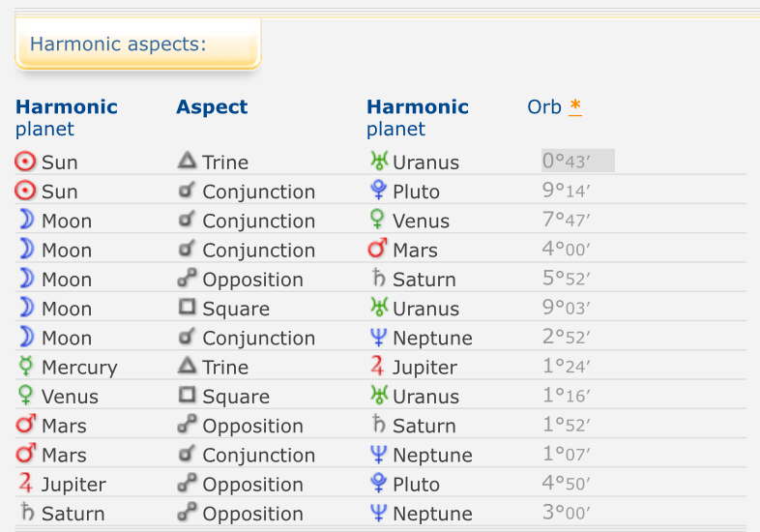Click the Pluto glyph in Sun Conjunction row

click(x=378, y=191)
